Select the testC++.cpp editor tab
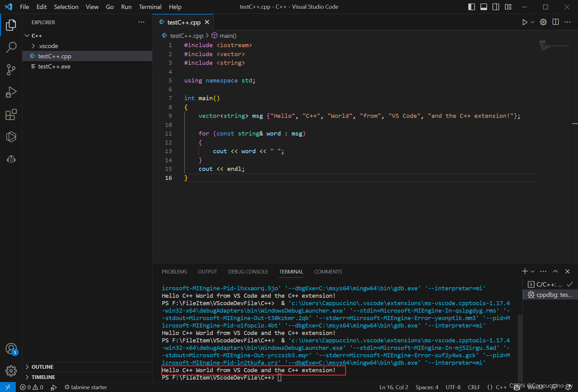The width and height of the screenshot is (578, 392). (x=184, y=22)
